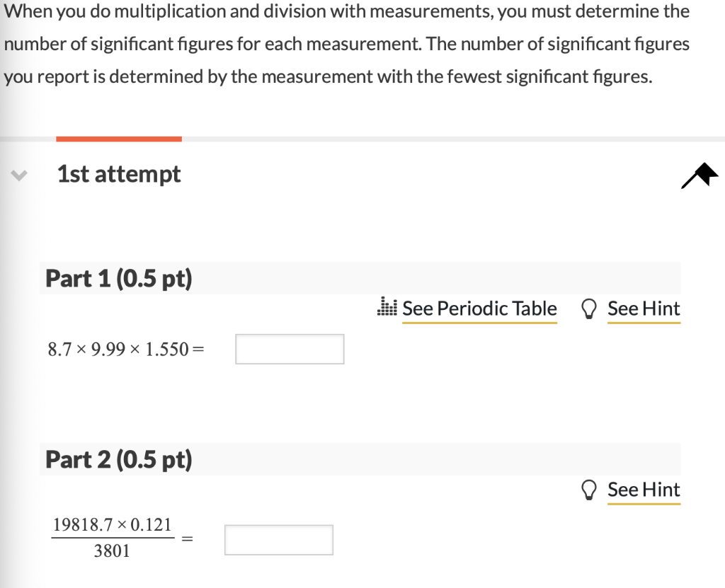Viewport: 725px width, 588px height.
Task: Click the lightbulb icon in Part 1
Action: click(589, 309)
